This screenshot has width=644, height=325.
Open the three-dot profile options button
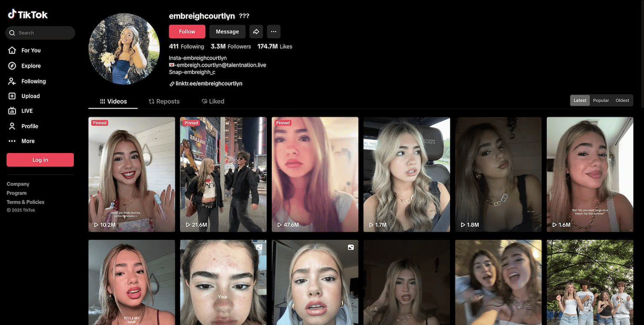pos(273,31)
